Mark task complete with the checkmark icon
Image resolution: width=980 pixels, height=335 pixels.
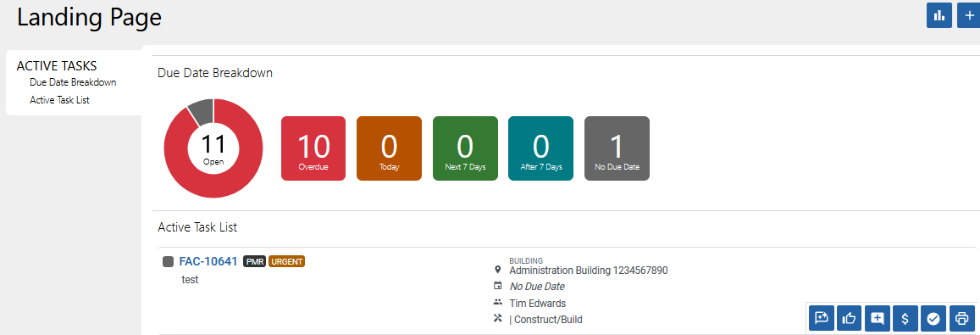933,318
